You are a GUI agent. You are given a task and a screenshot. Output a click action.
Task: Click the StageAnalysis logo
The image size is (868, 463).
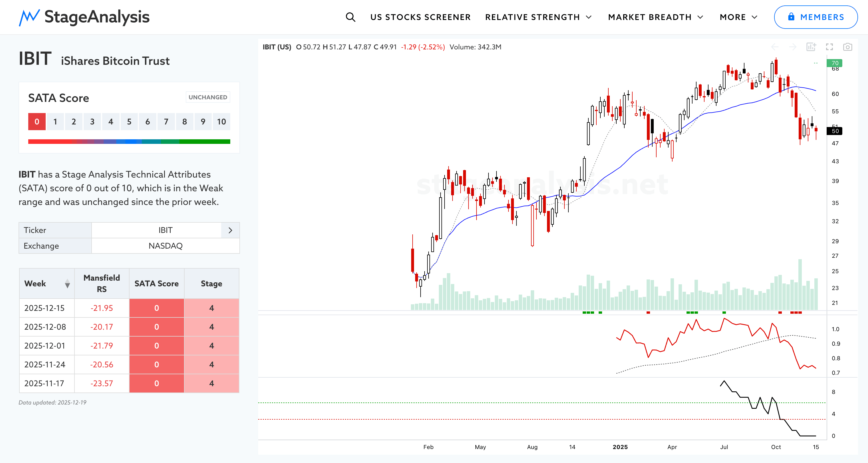click(84, 17)
